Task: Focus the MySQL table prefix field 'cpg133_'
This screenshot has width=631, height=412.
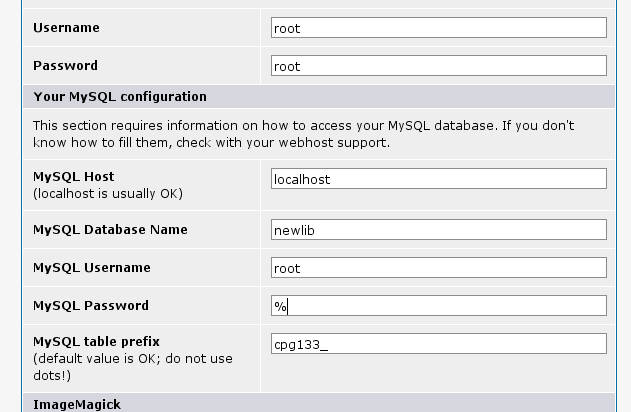Action: point(438,344)
